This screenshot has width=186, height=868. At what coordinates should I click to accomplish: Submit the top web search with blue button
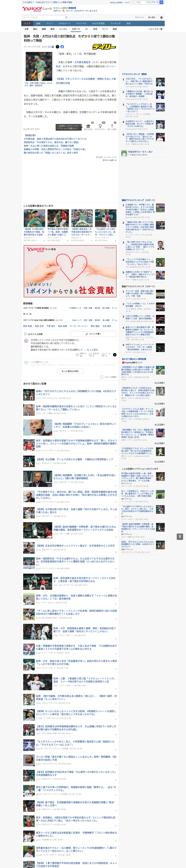coord(161,2)
